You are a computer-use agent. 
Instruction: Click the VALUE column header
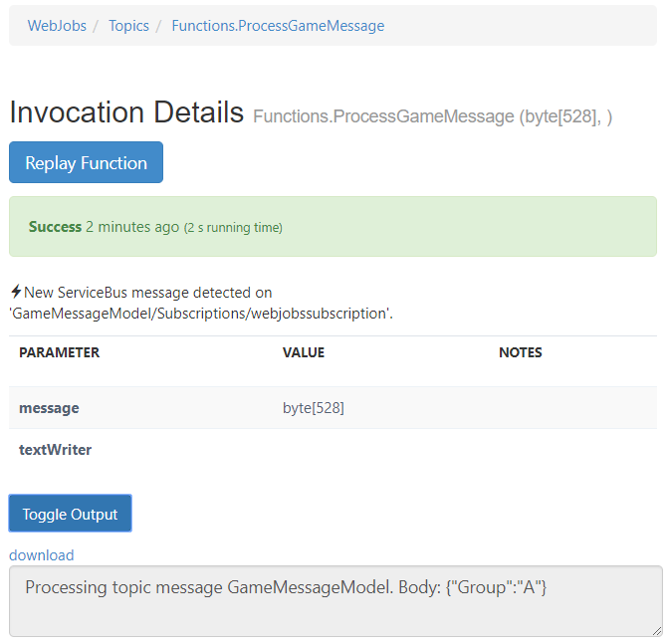(x=304, y=352)
